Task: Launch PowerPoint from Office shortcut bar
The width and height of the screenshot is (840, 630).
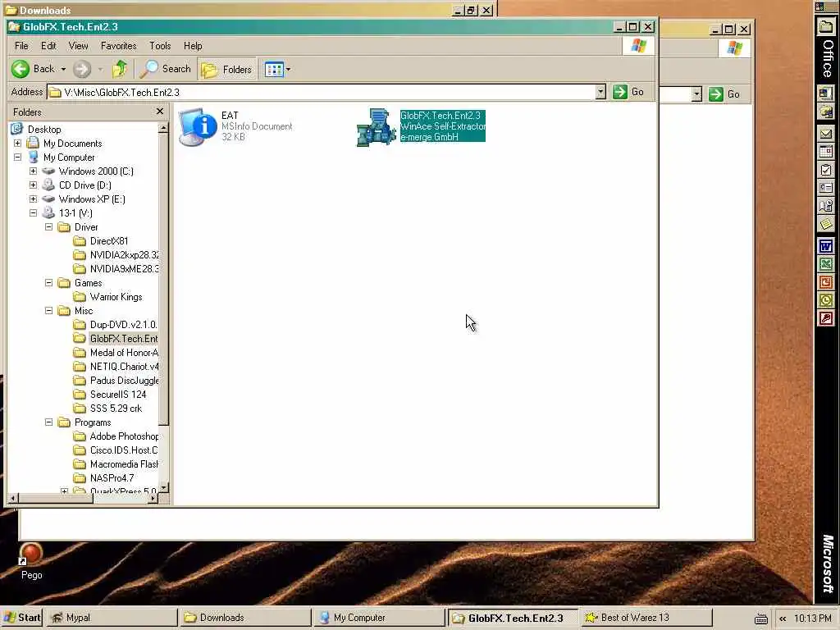Action: coord(826,282)
